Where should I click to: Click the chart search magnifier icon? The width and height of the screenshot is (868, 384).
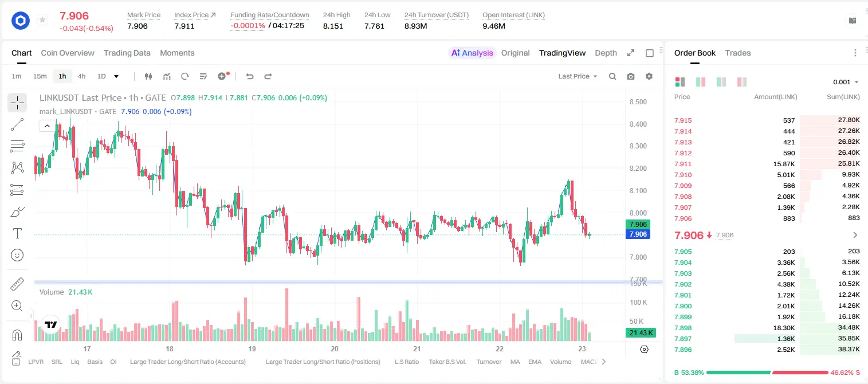coord(612,76)
